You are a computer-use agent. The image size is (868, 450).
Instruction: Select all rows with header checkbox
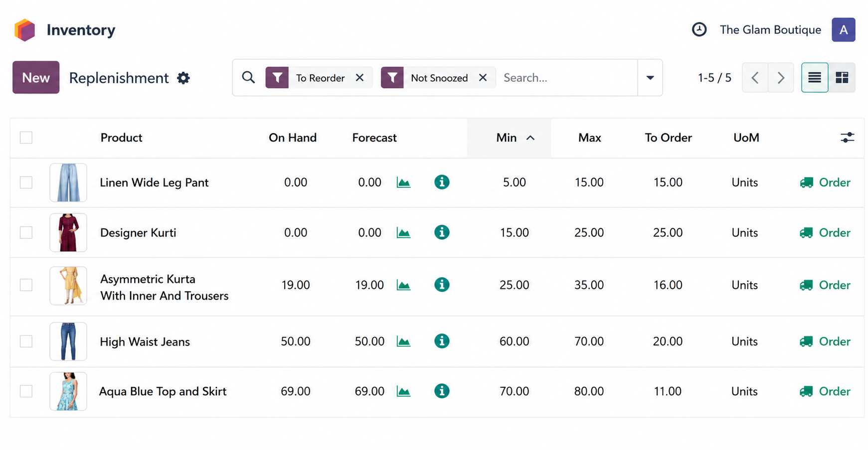pos(26,138)
